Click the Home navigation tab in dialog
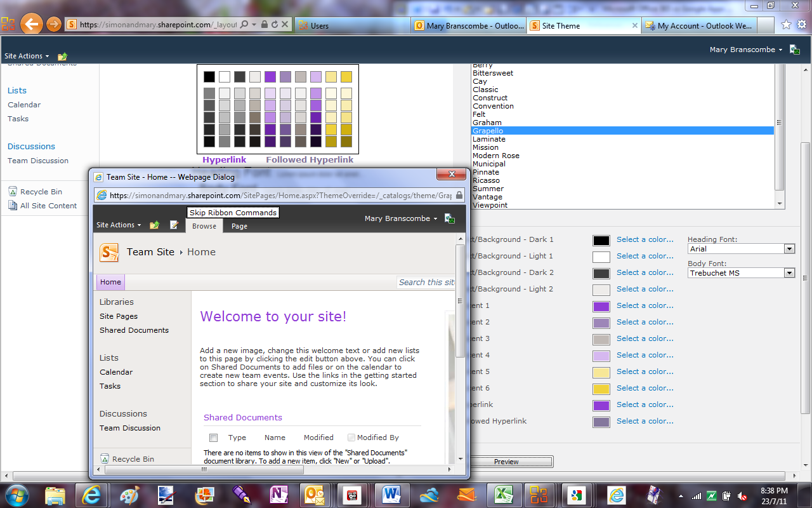 pyautogui.click(x=110, y=282)
